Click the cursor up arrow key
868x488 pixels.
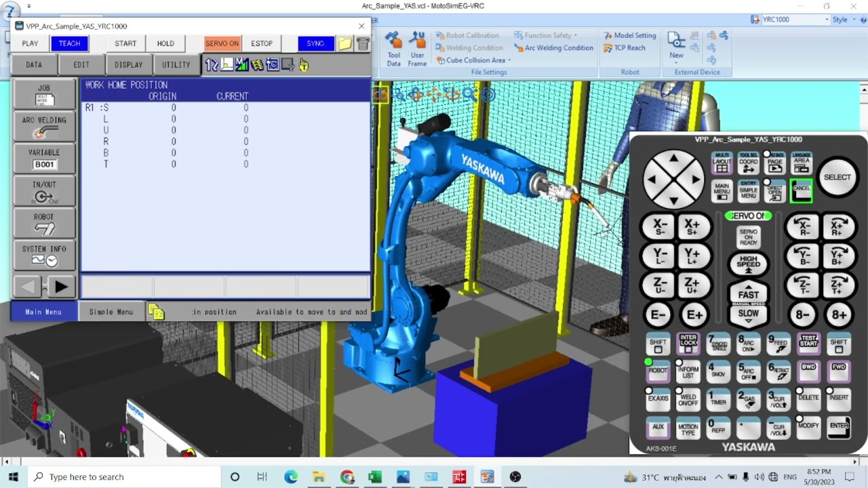674,158
